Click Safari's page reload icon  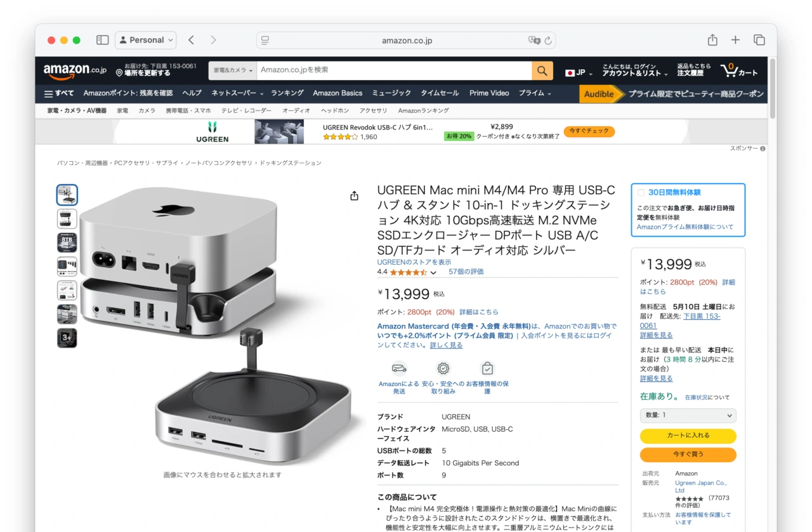tap(549, 40)
